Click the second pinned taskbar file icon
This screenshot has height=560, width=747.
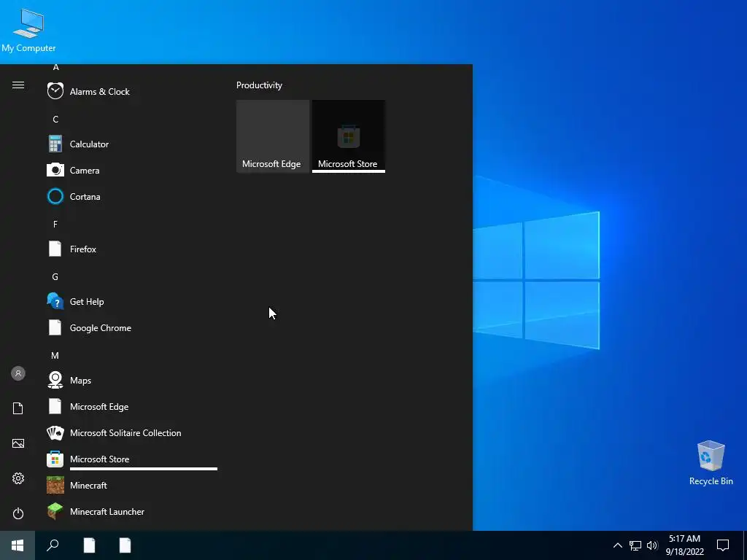click(125, 545)
